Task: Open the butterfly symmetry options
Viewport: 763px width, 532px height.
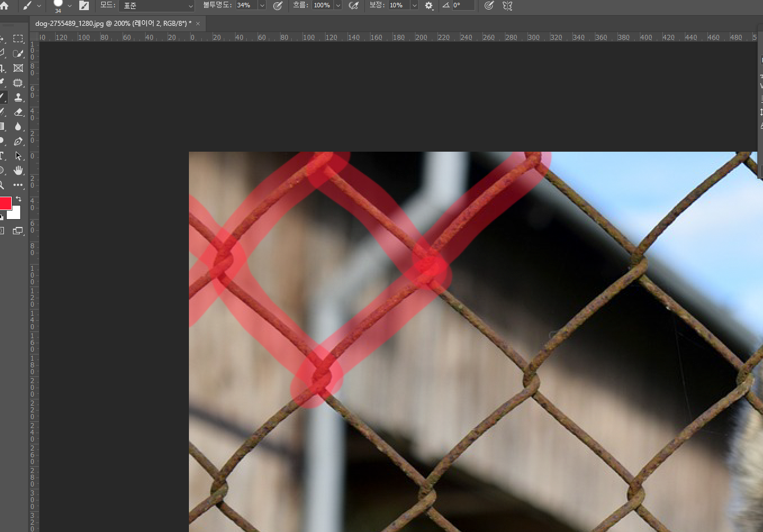Action: coord(507,6)
